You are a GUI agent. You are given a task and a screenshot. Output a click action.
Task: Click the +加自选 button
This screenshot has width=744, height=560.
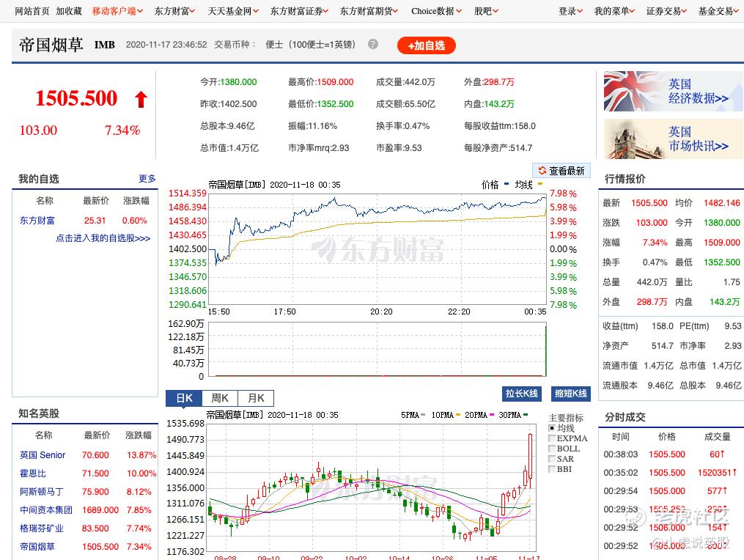pyautogui.click(x=426, y=45)
